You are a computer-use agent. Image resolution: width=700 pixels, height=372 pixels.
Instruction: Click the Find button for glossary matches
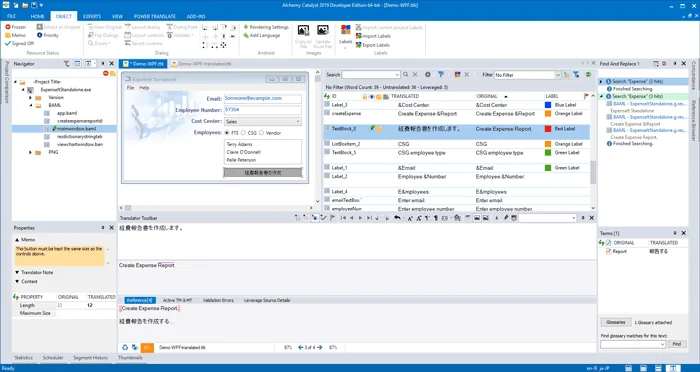pos(677,344)
